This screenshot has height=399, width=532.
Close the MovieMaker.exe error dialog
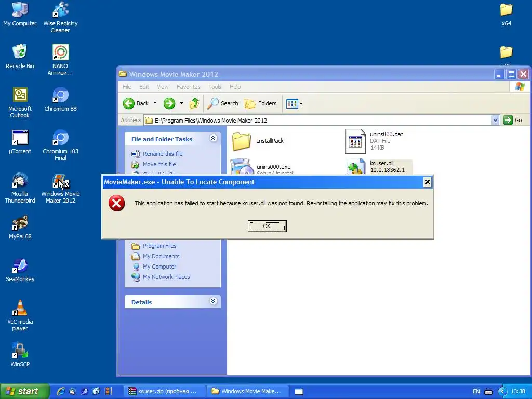click(428, 182)
